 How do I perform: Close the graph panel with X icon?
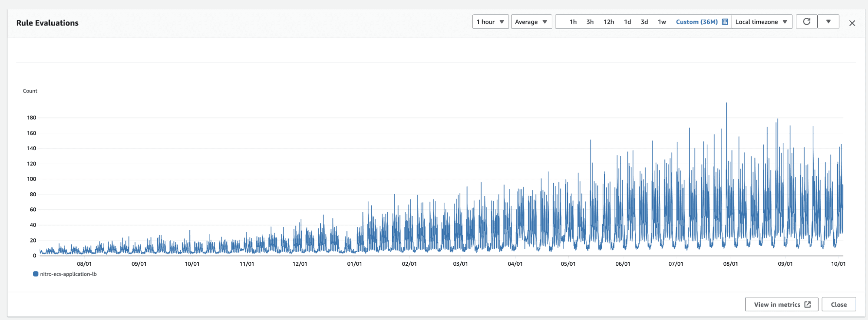tap(852, 23)
